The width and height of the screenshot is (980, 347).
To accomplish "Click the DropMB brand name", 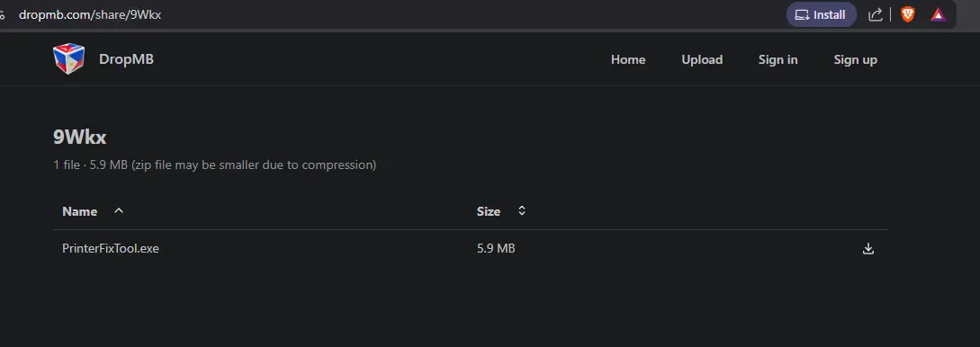I will (126, 59).
